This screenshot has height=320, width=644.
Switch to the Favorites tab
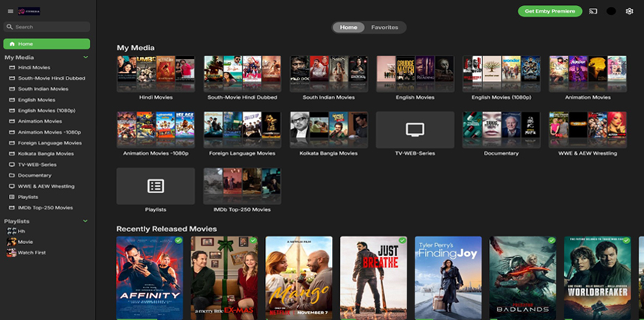(x=384, y=27)
